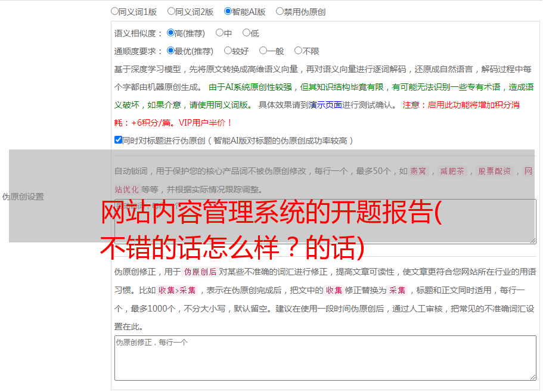The image size is (543, 392).
Task: Toggle 同时对标题进行伪原创 checkbox
Action: tap(118, 140)
